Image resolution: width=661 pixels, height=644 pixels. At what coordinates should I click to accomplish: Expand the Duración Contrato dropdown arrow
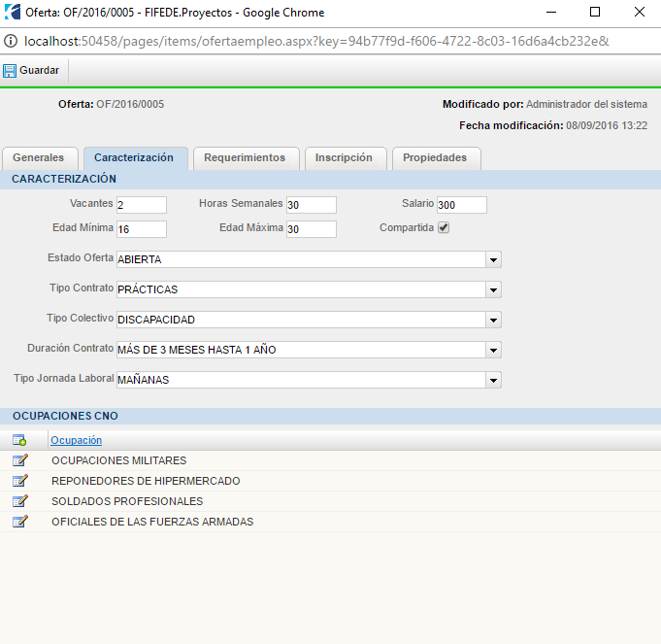point(493,350)
